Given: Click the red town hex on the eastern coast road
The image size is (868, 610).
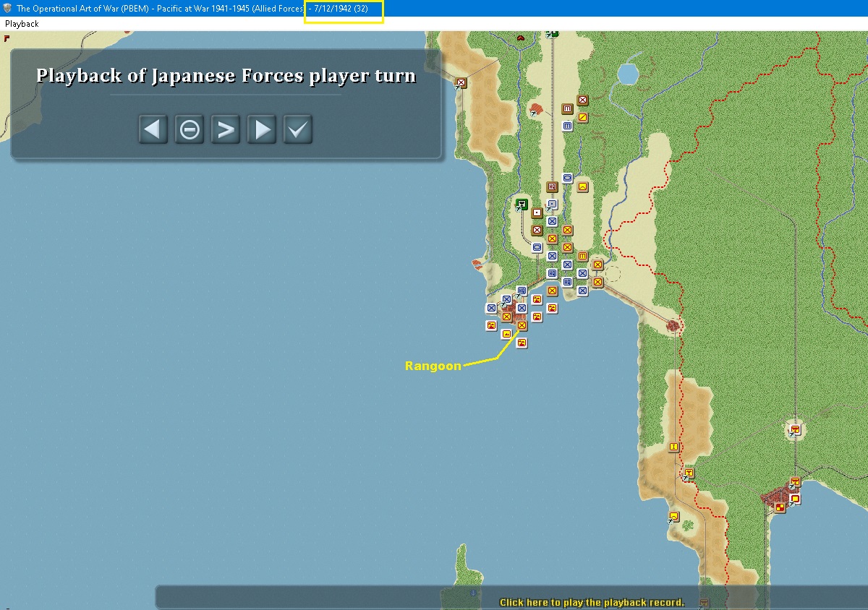Looking at the screenshot, I should 674,327.
